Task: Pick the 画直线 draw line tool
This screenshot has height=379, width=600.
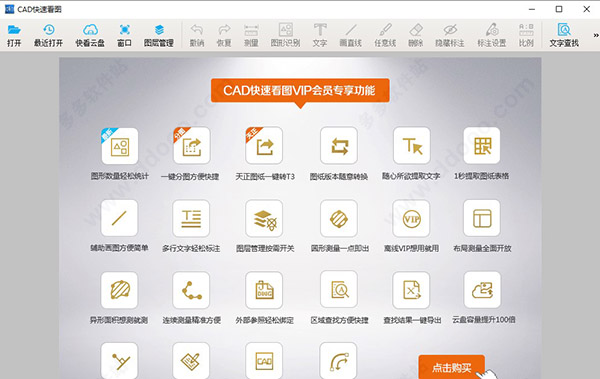Action: [x=351, y=35]
